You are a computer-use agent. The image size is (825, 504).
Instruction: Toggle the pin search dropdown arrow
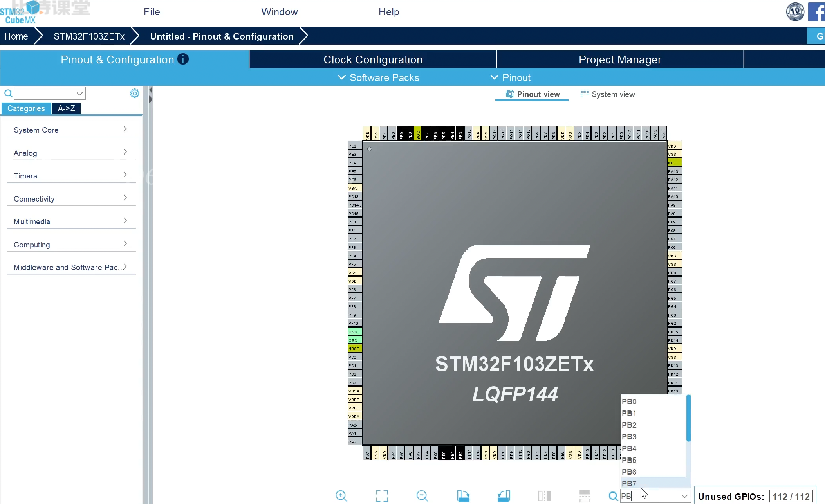[x=684, y=496]
